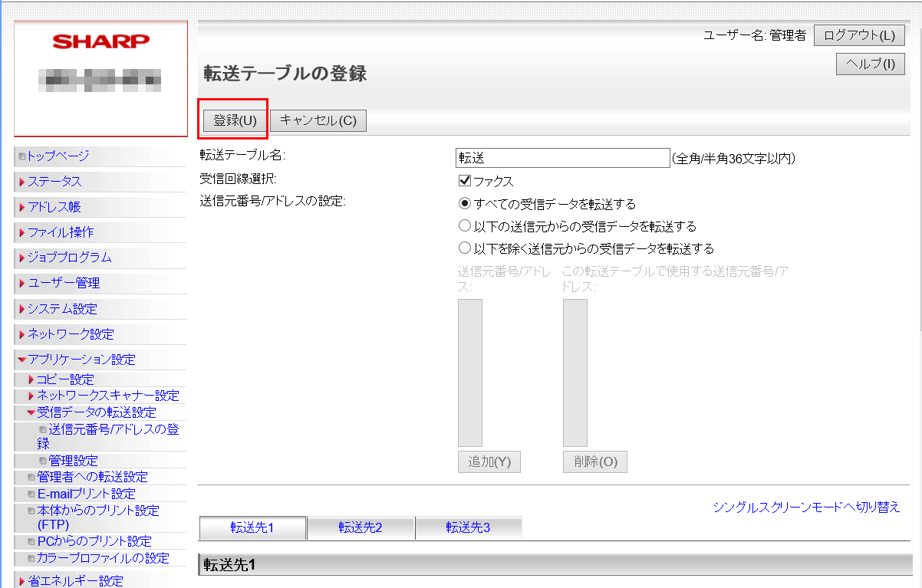
Task: Click the 転送テーブル名 text field
Action: click(x=562, y=158)
